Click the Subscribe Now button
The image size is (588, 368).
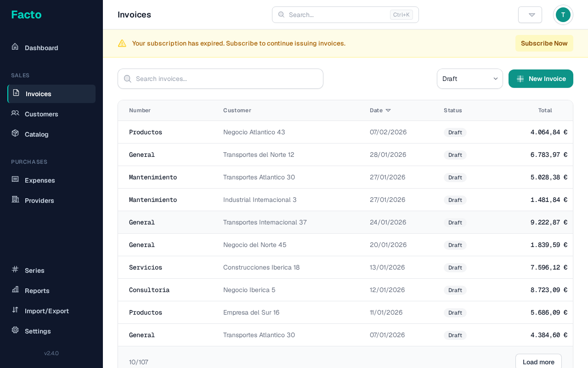click(x=544, y=43)
